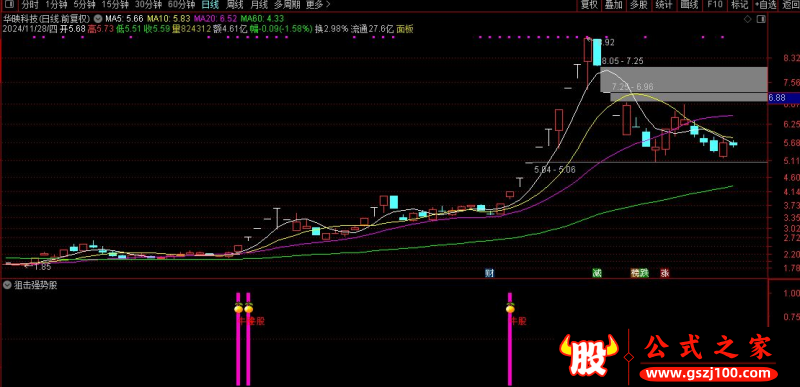
Task: Click the first peach signal marker in indicator panel
Action: click(x=238, y=308)
